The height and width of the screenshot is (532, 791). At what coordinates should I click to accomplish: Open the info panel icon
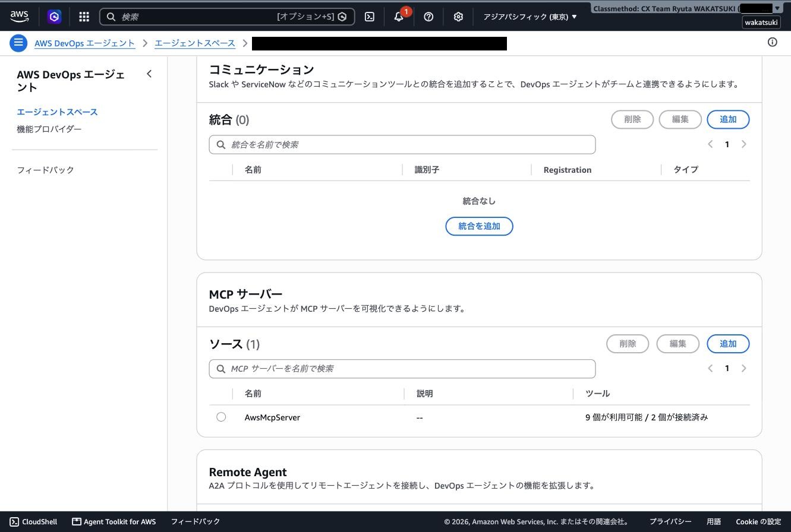[x=773, y=42]
